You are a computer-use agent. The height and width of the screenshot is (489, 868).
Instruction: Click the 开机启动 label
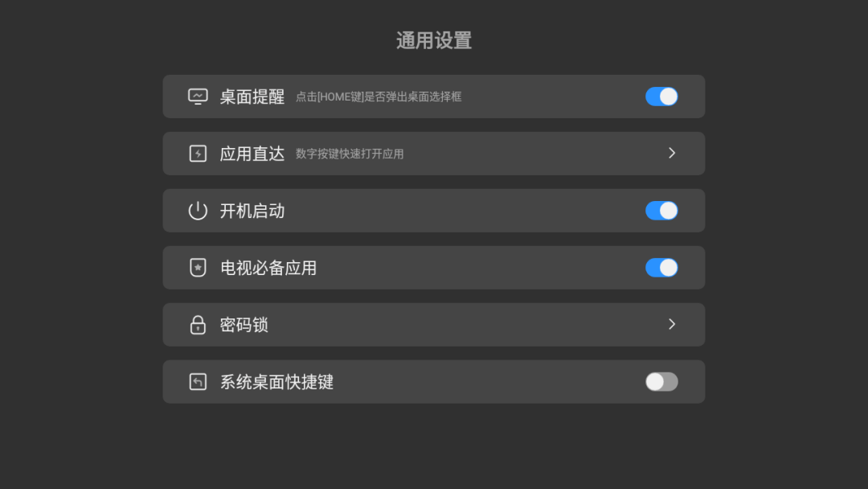(x=252, y=211)
